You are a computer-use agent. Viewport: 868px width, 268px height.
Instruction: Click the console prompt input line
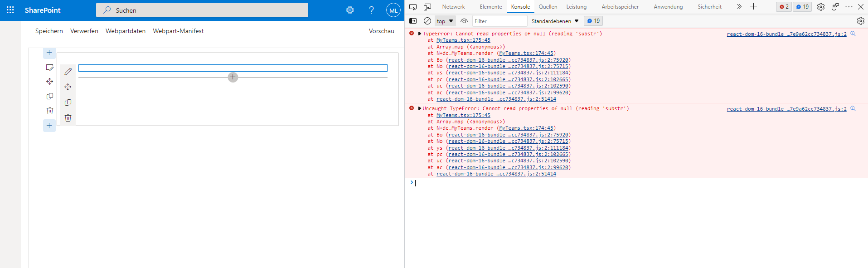[x=639, y=183]
